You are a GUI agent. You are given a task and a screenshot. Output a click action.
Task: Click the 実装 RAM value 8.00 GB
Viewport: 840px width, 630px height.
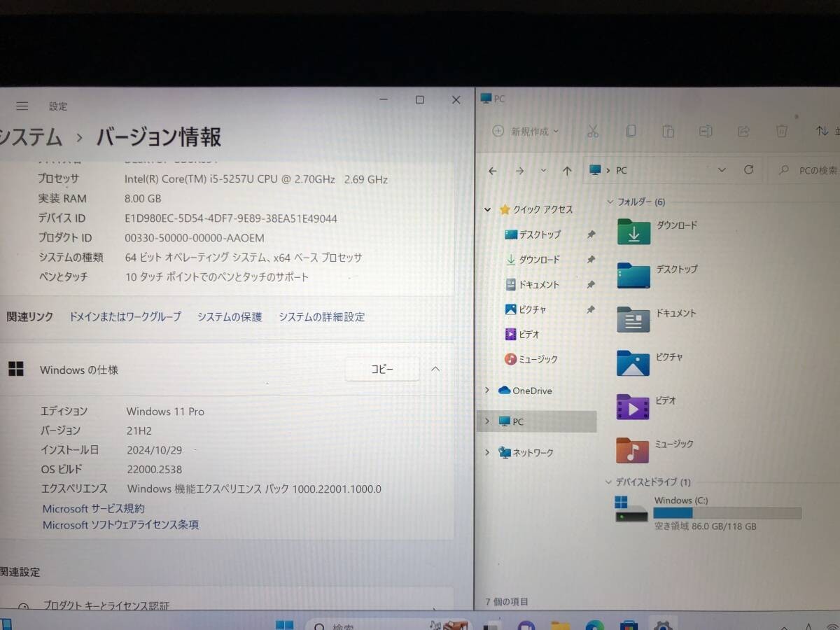[x=143, y=199]
